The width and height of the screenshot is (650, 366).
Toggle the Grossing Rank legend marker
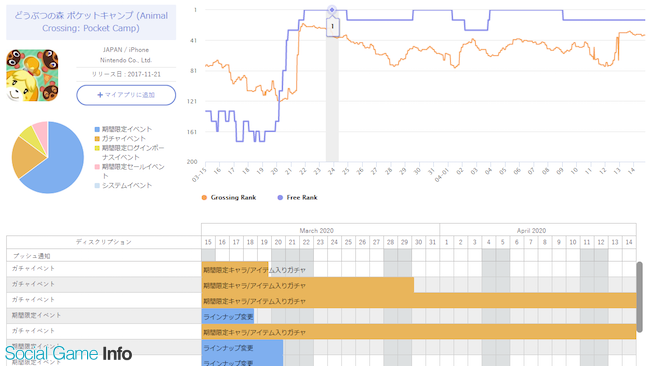pyautogui.click(x=204, y=198)
